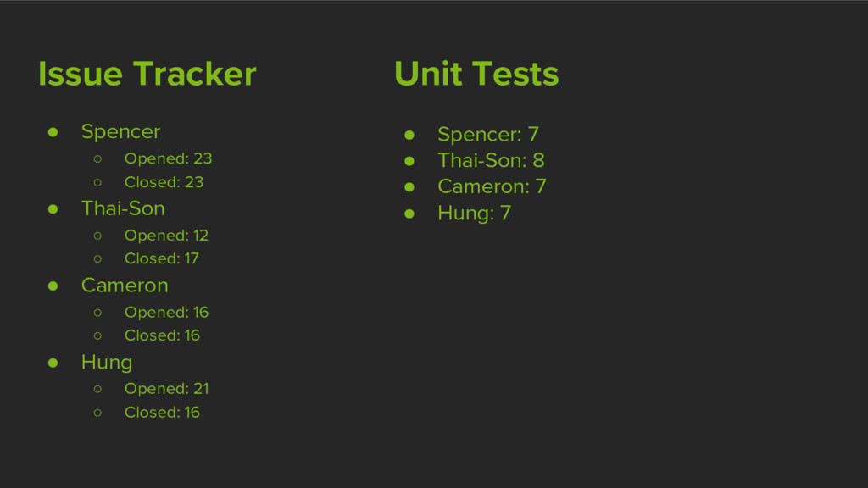Click the Spencer: 7 unit test entry
Screen dimensions: 868x488
coord(488,135)
